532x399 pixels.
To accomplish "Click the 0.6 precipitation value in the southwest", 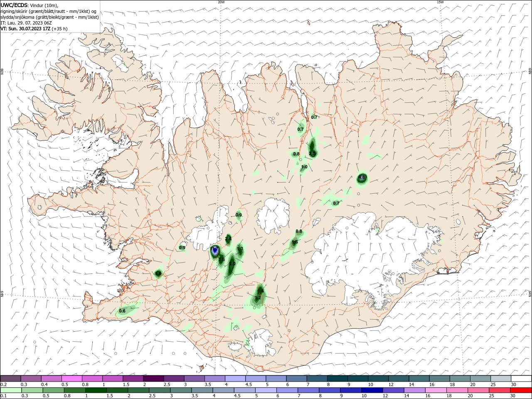I will [122, 311].
